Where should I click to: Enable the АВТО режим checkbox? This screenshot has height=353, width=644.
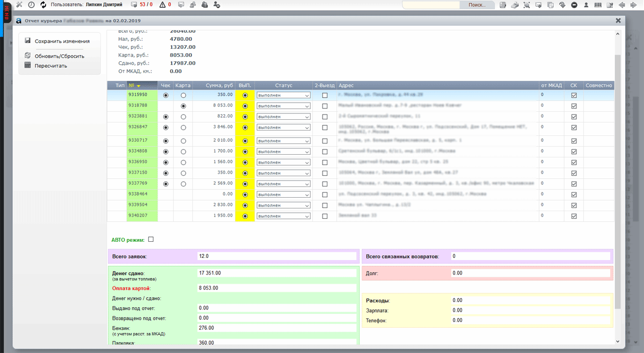[x=151, y=240]
